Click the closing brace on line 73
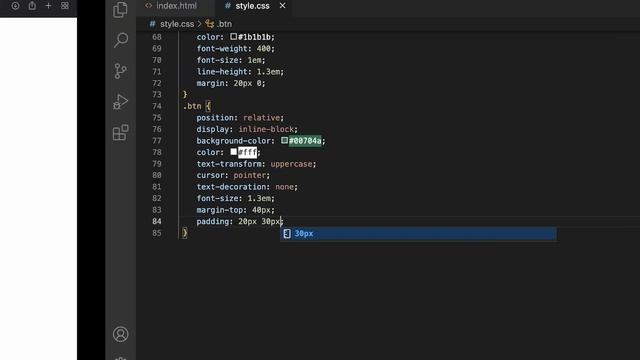The height and width of the screenshot is (360, 640). pos(185,94)
